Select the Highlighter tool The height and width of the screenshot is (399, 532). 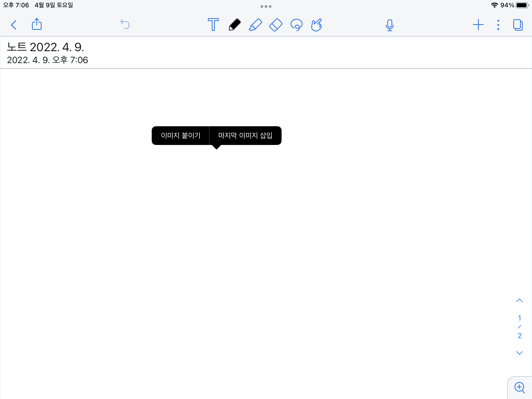pos(255,25)
